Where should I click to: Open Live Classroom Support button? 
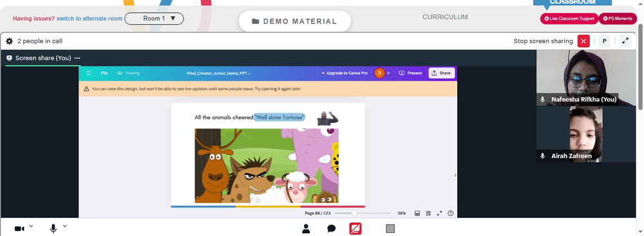[x=569, y=19]
